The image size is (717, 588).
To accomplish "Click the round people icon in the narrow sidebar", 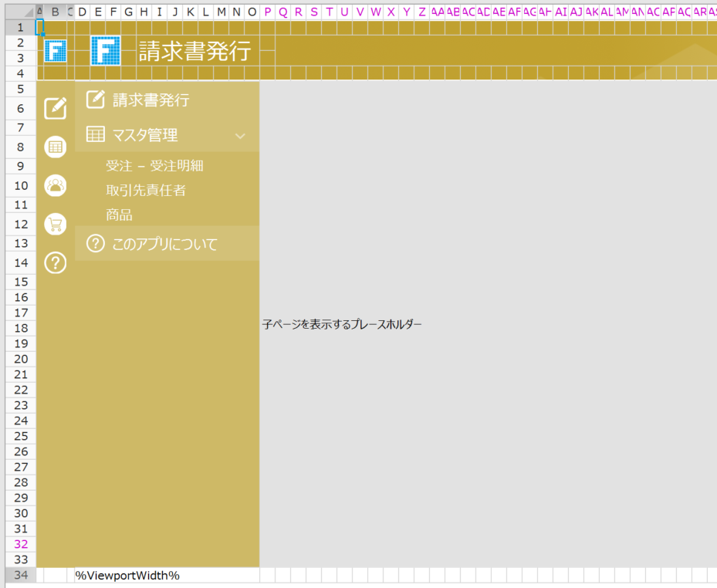I will pyautogui.click(x=56, y=185).
